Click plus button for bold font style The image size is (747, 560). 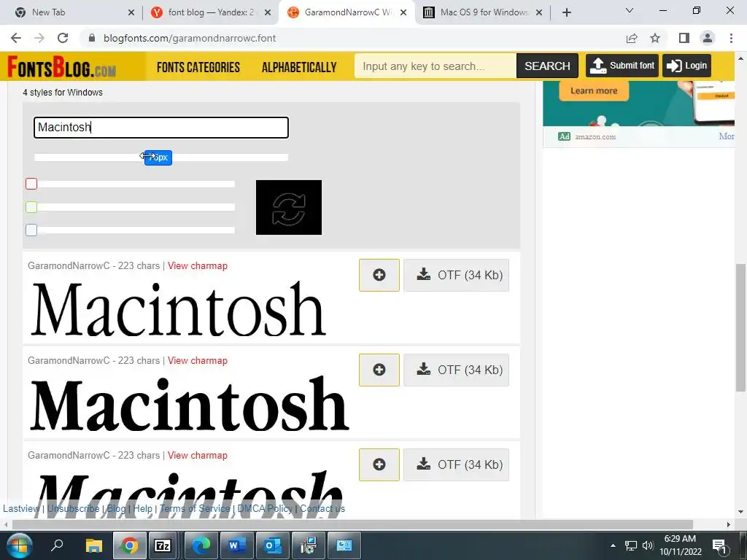(379, 370)
